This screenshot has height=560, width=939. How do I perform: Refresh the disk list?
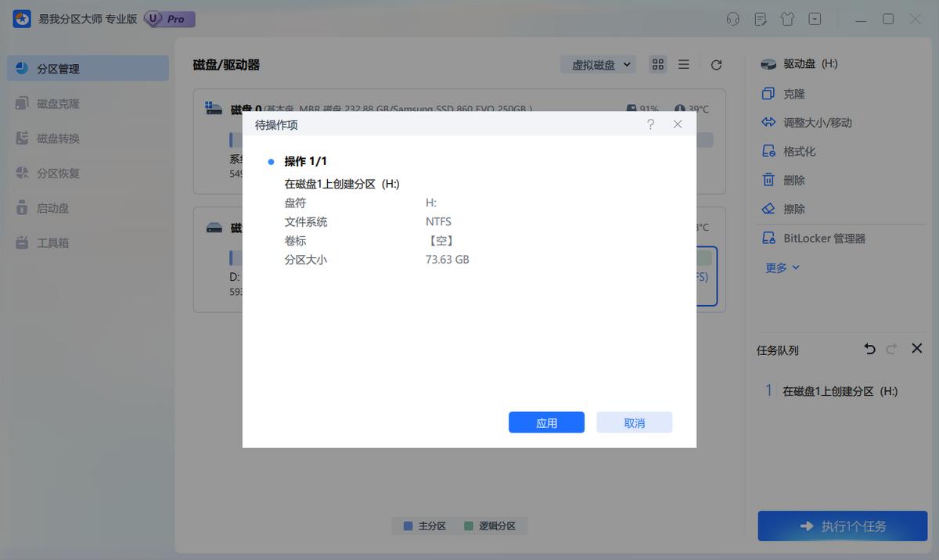coord(716,64)
